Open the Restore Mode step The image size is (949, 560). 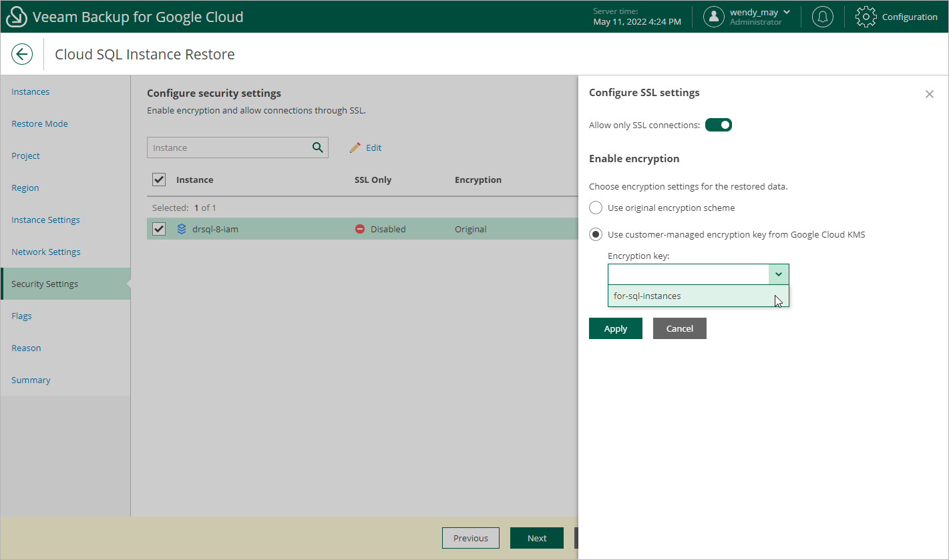point(39,123)
